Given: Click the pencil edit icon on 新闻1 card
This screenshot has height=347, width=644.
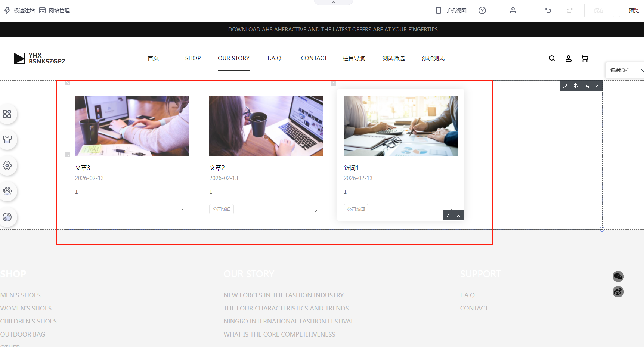Looking at the screenshot, I should tap(448, 216).
